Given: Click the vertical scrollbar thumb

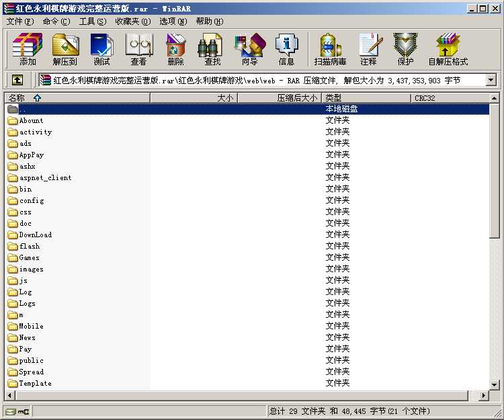Looking at the screenshot, I should [x=494, y=170].
